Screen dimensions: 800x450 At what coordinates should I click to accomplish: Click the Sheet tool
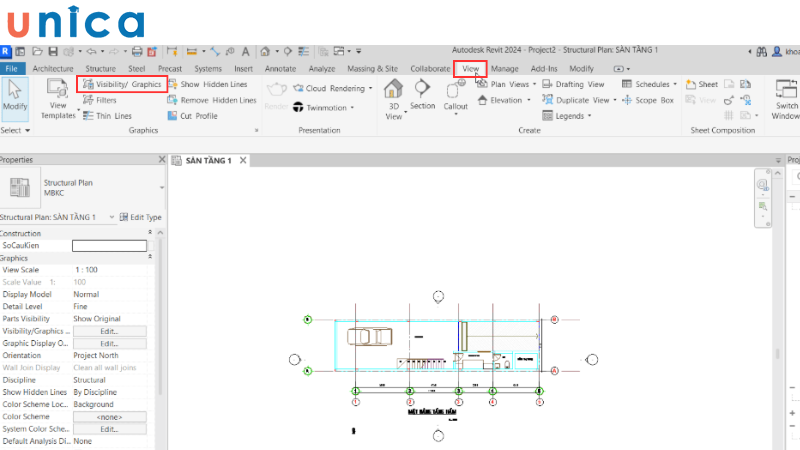(x=702, y=85)
